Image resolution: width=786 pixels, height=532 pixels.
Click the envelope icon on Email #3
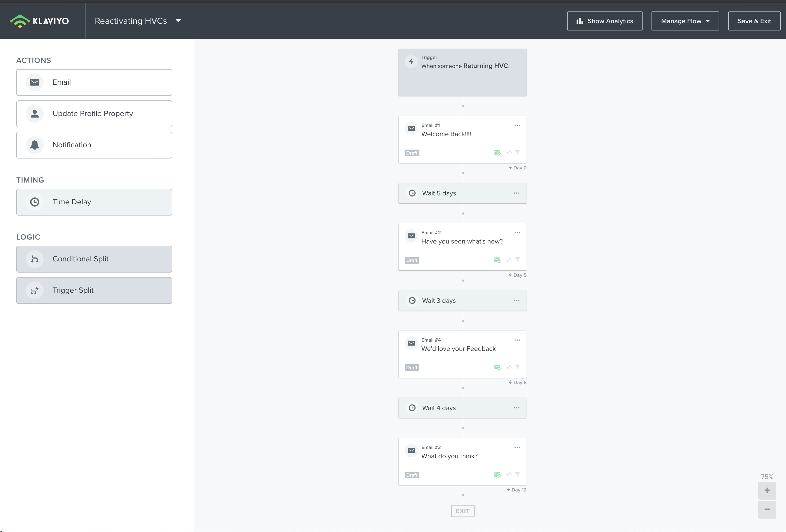(x=411, y=450)
